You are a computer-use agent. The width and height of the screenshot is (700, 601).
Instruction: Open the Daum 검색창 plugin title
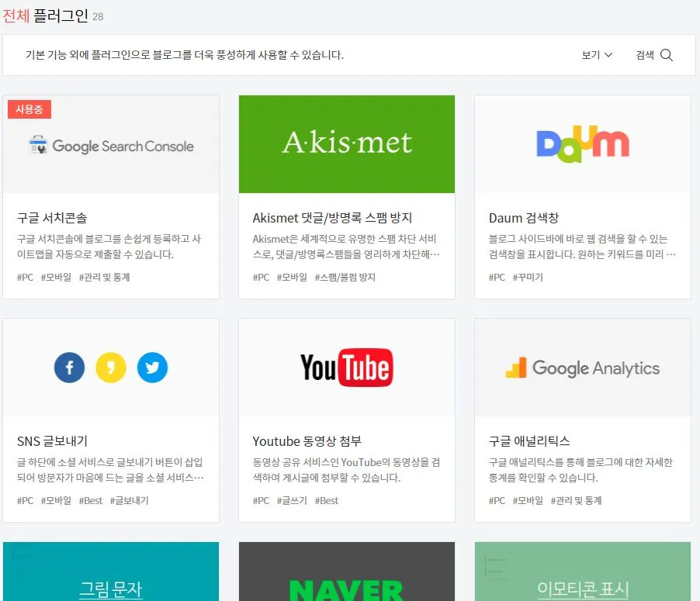[x=524, y=218]
